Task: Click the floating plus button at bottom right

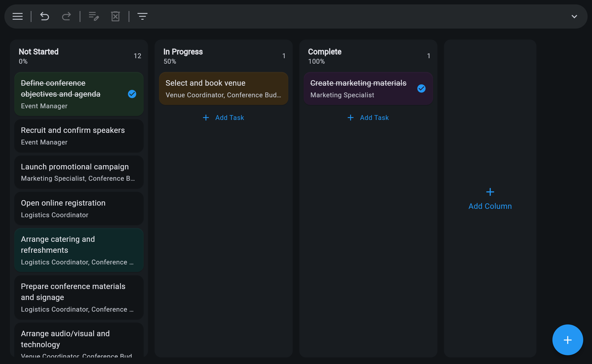Action: (567, 340)
